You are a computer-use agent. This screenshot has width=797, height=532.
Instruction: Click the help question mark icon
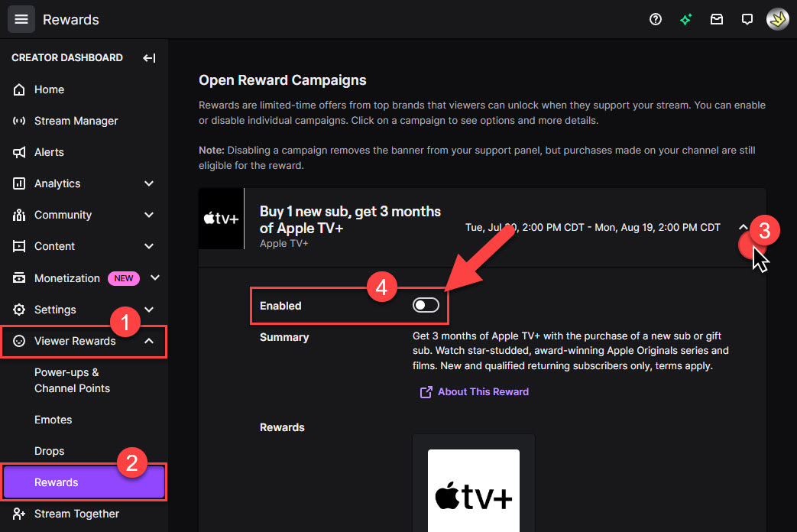pos(655,19)
